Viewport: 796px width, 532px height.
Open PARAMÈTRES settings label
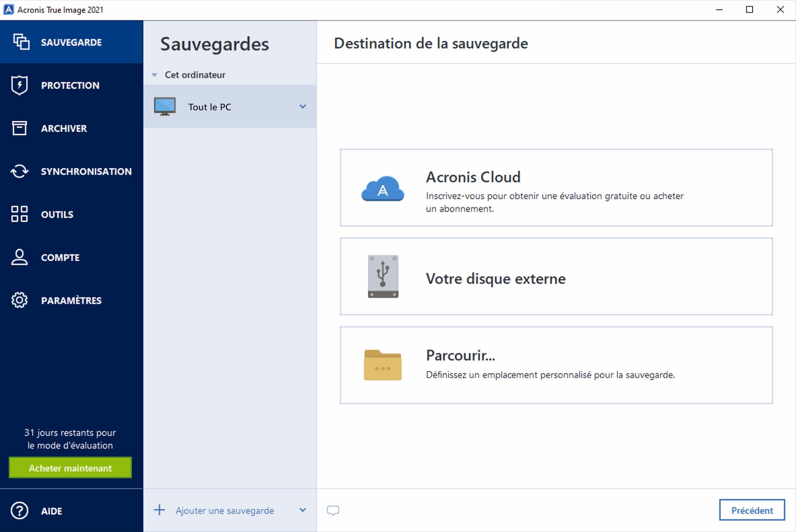[x=71, y=301]
